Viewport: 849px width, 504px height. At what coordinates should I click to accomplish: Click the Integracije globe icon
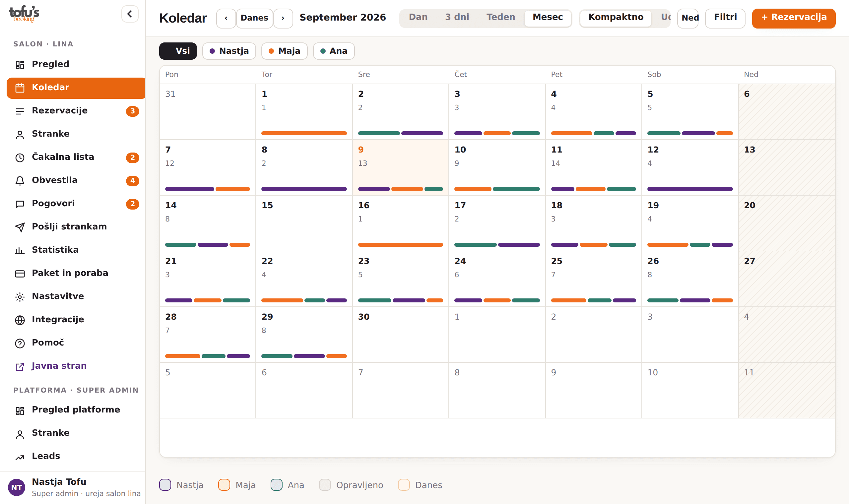coord(20,320)
